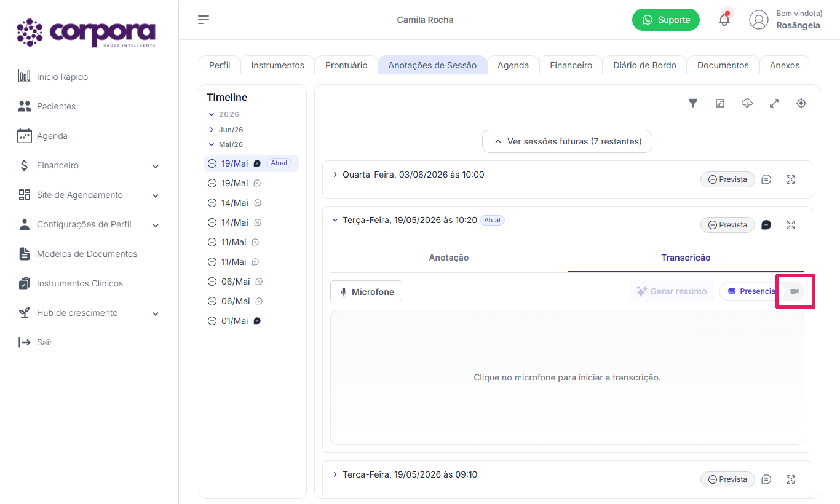Open the Anotação tab
Viewport: 840px width, 504px height.
point(449,258)
